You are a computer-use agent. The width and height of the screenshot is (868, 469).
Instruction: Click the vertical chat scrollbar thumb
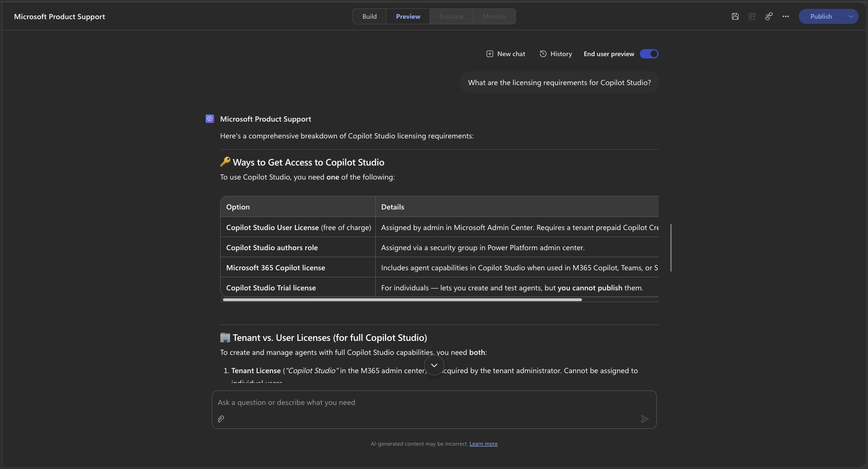671,248
